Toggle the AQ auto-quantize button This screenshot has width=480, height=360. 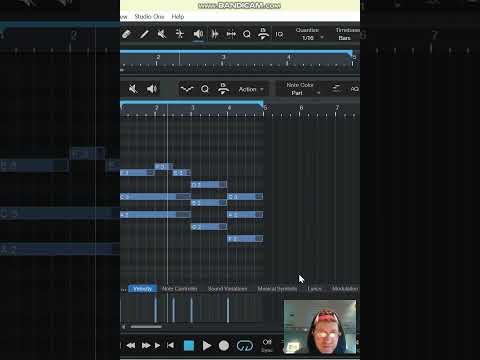pos(354,89)
